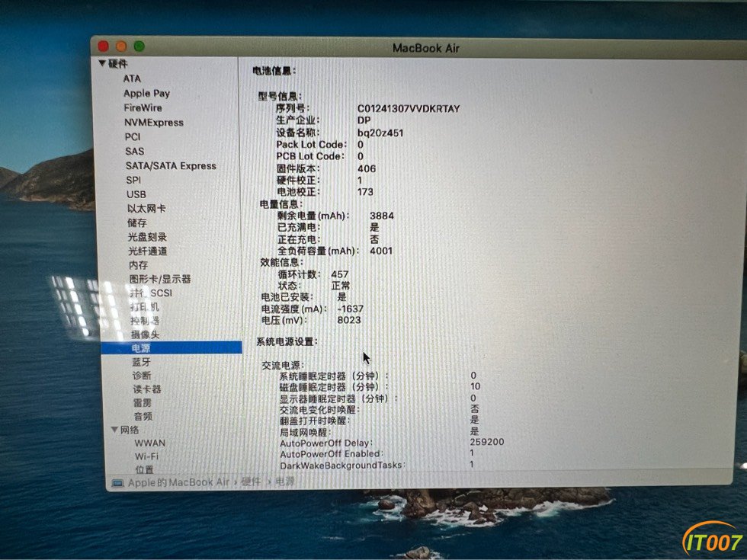Select the PCI sidebar item

(x=133, y=136)
